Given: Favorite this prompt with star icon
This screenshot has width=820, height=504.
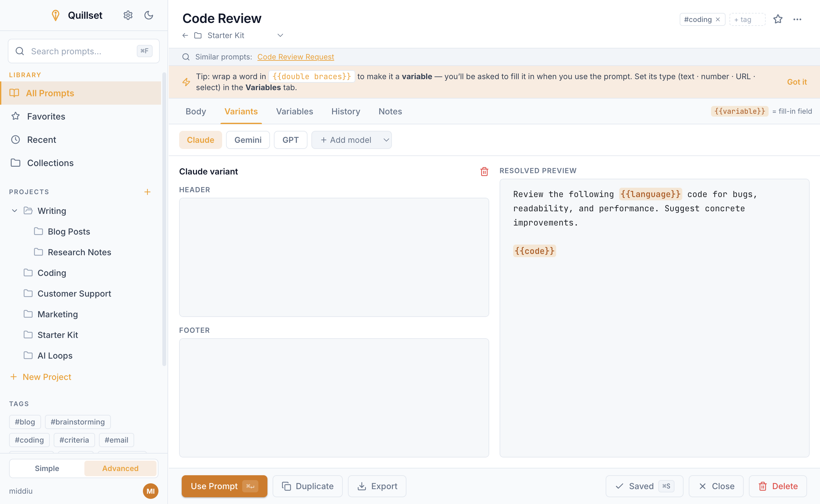Looking at the screenshot, I should (x=778, y=19).
